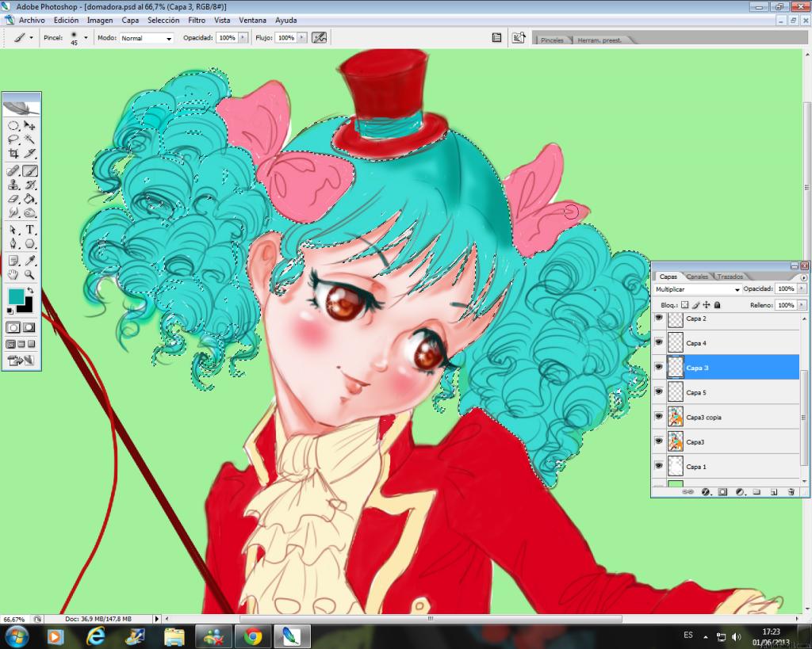Select the Type tool
Image resolution: width=812 pixels, height=649 pixels.
pyautogui.click(x=29, y=230)
